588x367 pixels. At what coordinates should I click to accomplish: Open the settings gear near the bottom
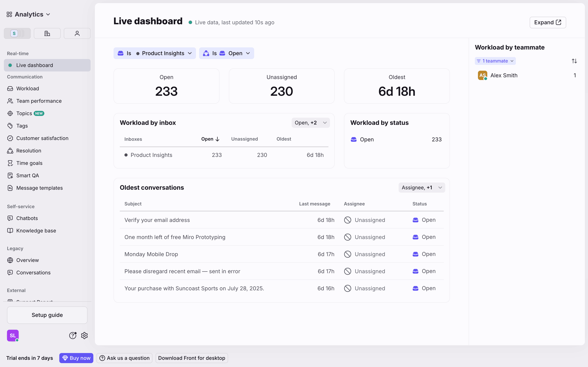[84, 336]
